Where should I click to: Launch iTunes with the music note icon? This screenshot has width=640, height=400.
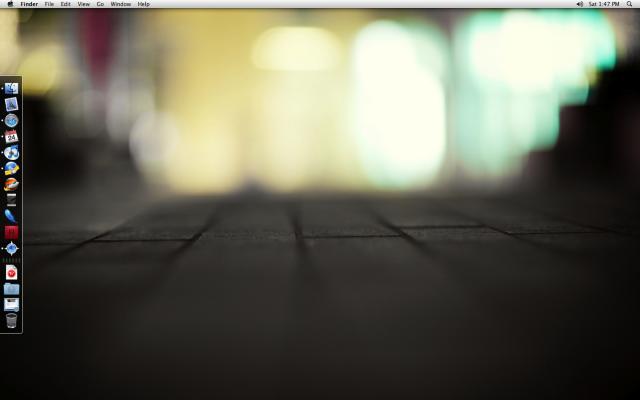coord(11,152)
